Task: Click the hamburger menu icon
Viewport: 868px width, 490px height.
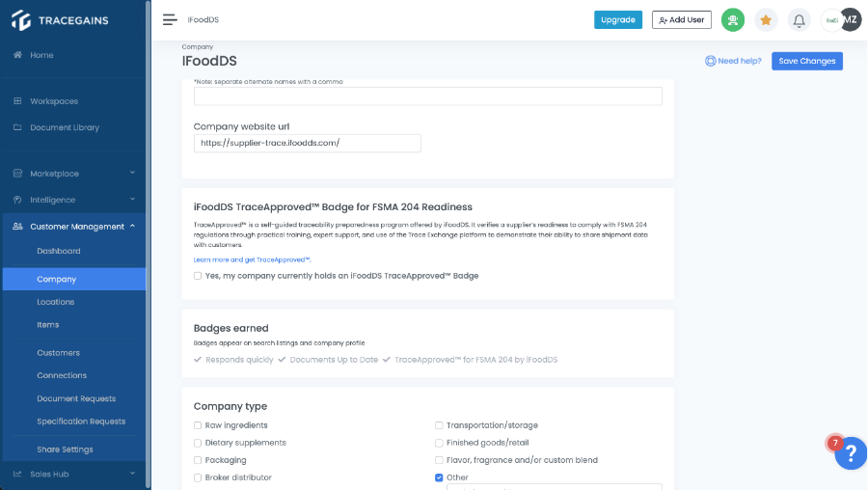Action: click(x=170, y=19)
